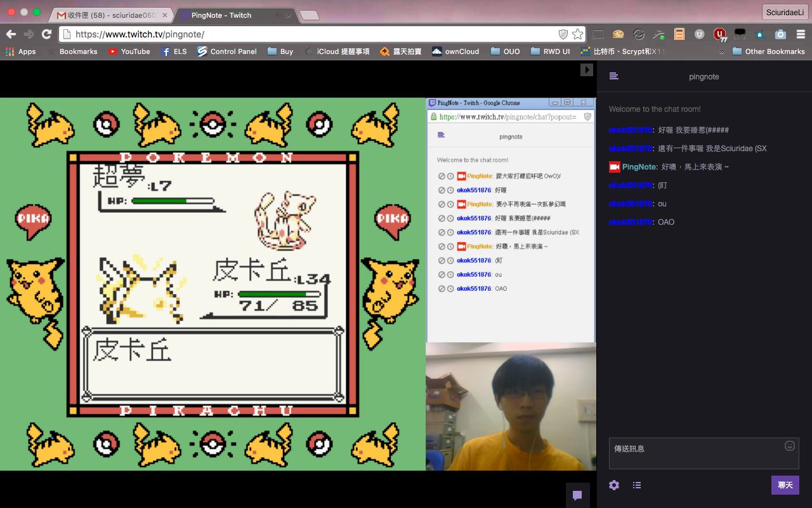Click okok551876 beside 好喔 我要睡惹 message
Screen dimensions: 812x508
[630, 130]
